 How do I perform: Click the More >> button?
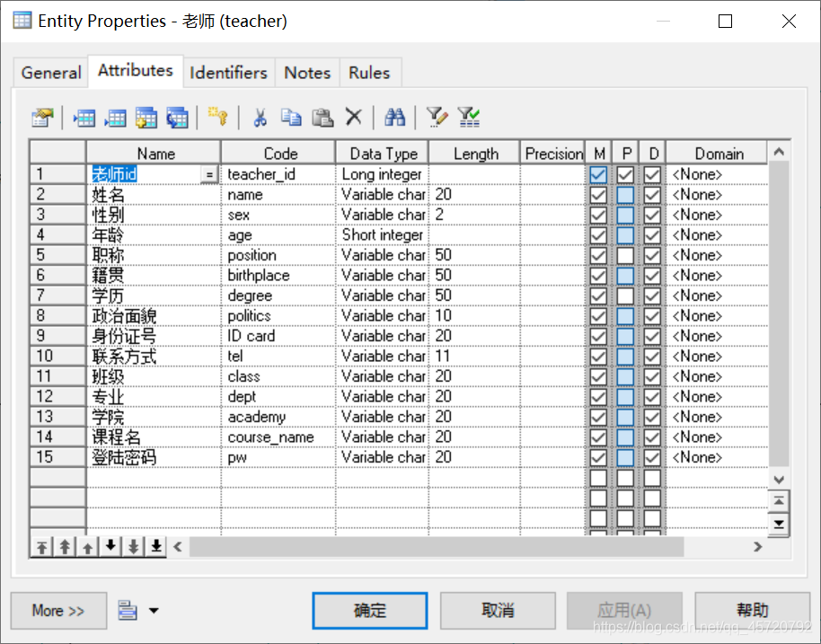pyautogui.click(x=57, y=611)
